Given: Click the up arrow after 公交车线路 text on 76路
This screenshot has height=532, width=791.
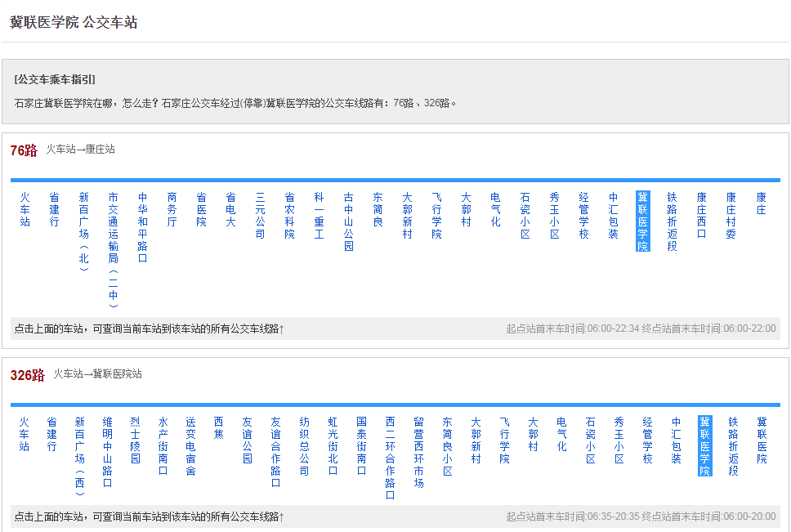Looking at the screenshot, I should tap(282, 329).
